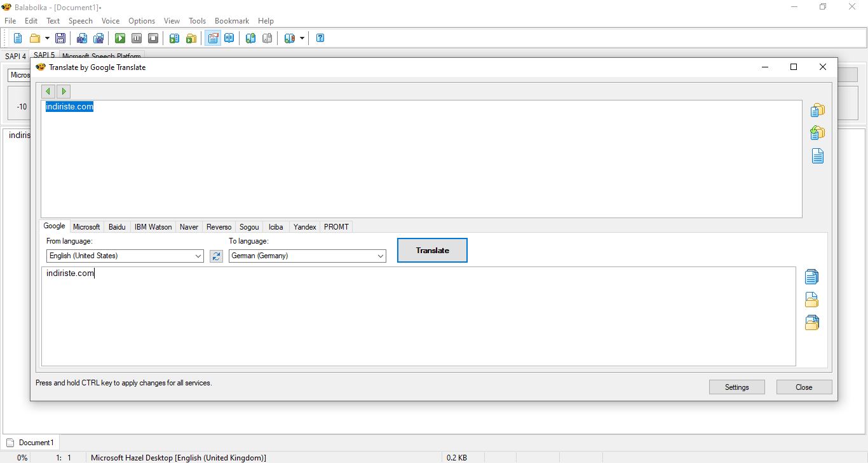Open the Text menu

pyautogui.click(x=53, y=21)
